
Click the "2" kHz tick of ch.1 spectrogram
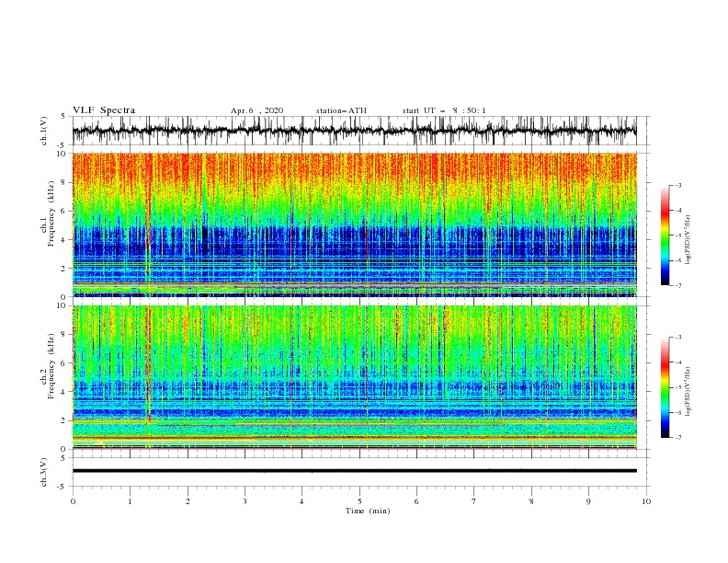click(63, 269)
